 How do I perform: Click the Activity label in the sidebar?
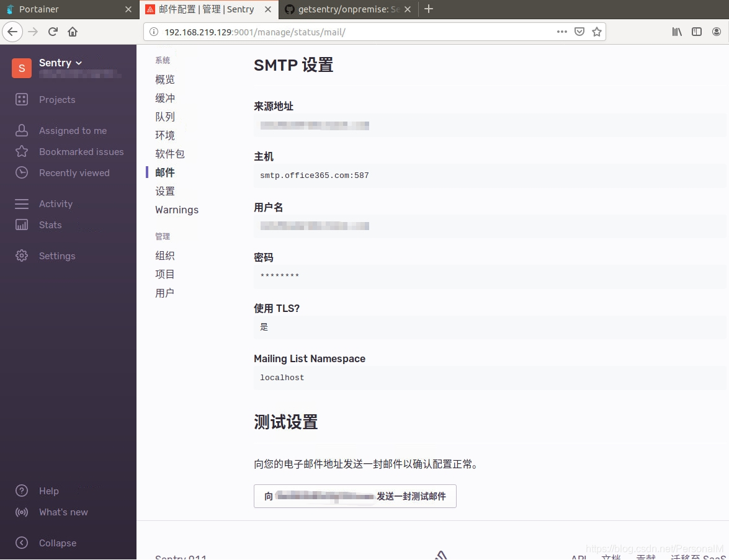tap(56, 203)
